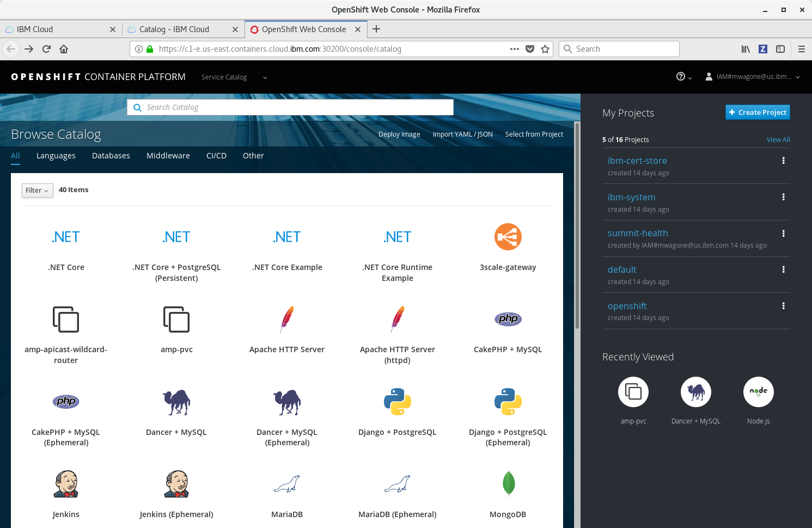Choose the CakePHP + MySQL php icon
812x528 pixels.
click(508, 319)
